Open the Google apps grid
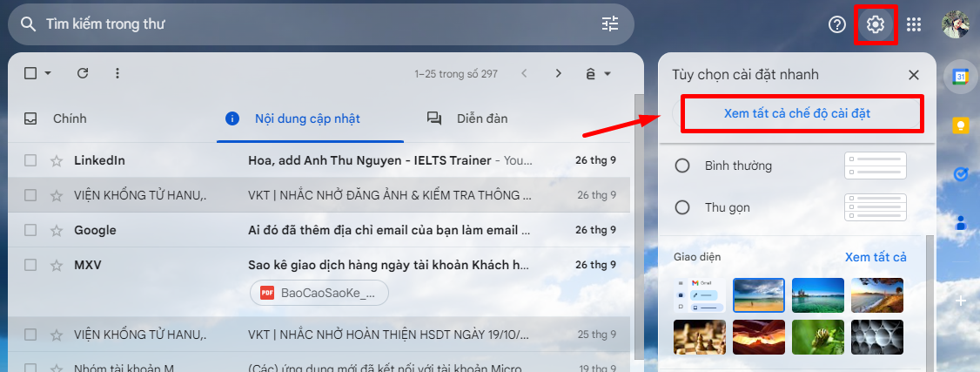 tap(914, 24)
